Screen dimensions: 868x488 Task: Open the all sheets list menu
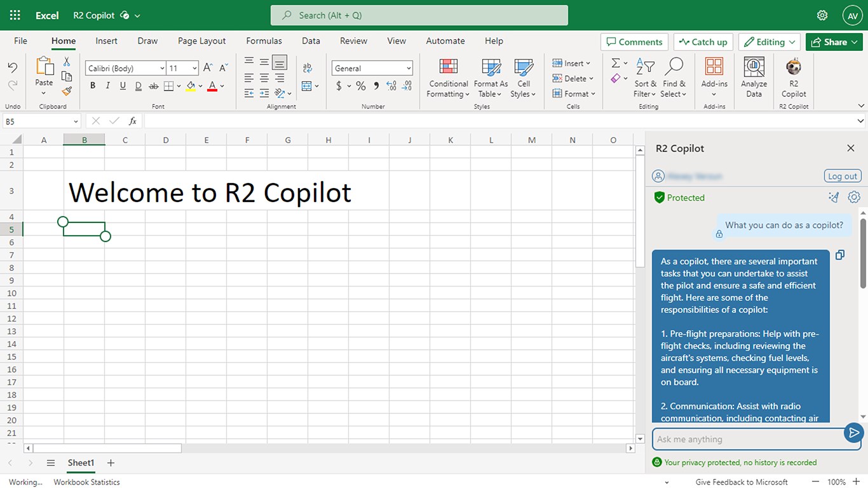click(x=51, y=463)
